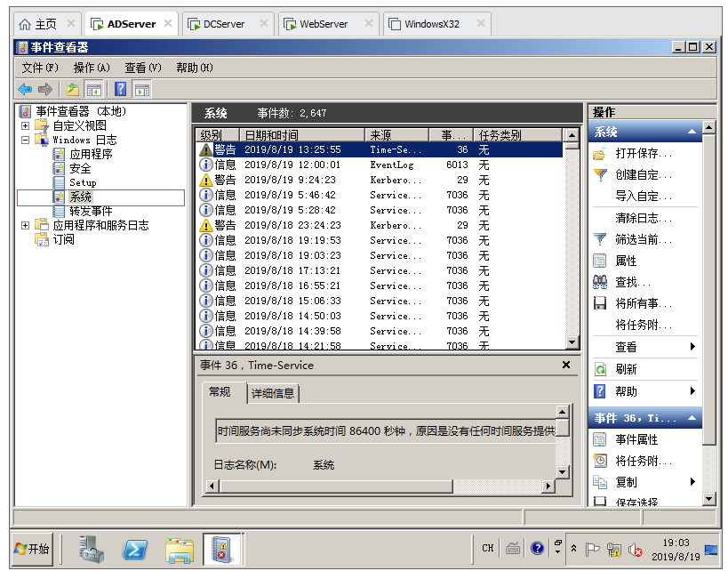Viewport: 728px width, 571px height.
Task: Collapse the Windows 日志 tree node
Action: (x=26, y=140)
